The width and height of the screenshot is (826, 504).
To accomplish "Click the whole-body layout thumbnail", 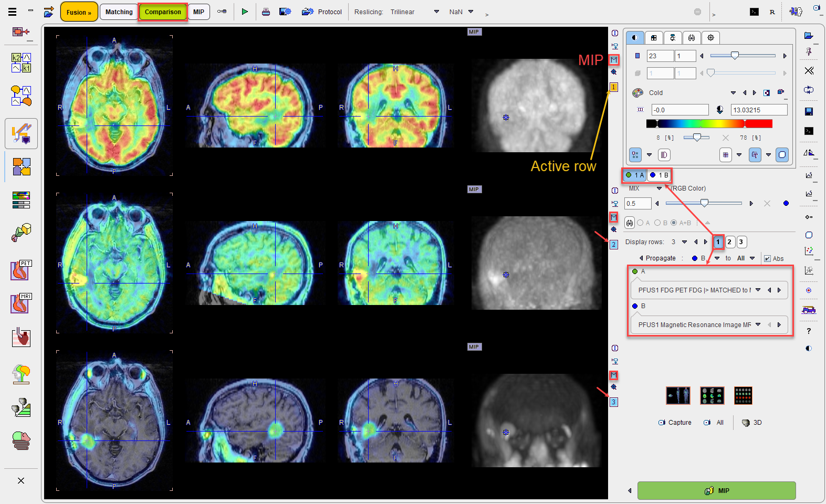I will tap(678, 395).
